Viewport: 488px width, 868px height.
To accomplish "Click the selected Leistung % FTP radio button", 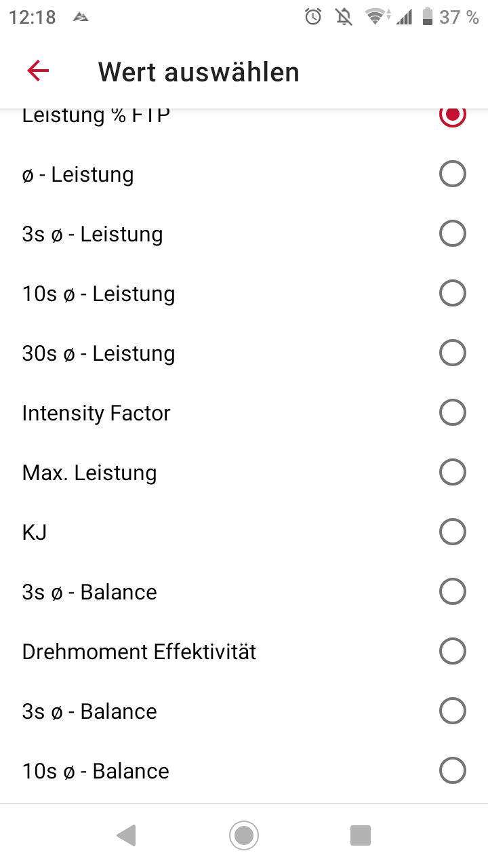I will point(452,115).
